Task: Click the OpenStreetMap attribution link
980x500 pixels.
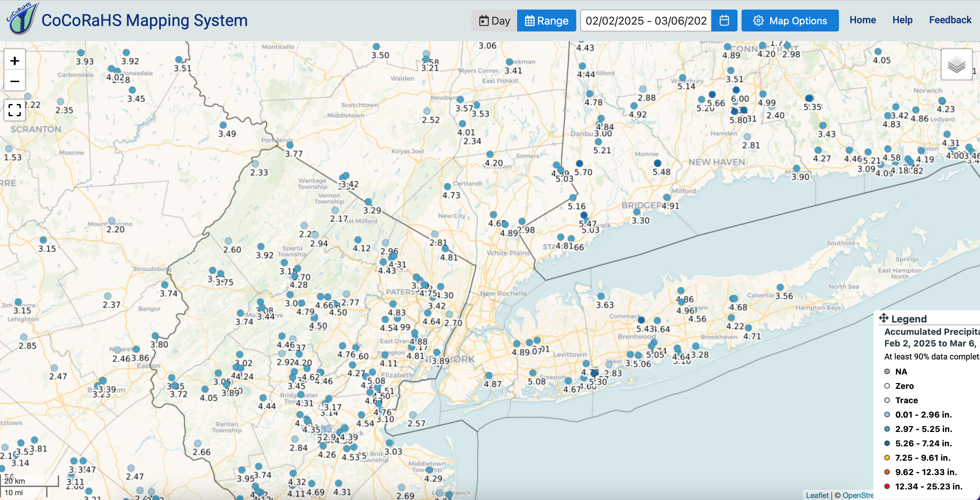Action: 857,495
